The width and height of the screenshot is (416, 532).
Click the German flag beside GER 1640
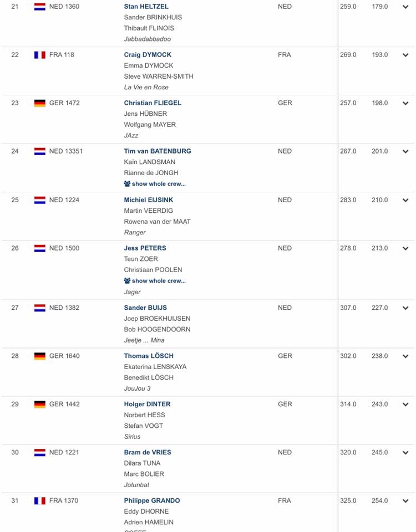pyautogui.click(x=40, y=356)
